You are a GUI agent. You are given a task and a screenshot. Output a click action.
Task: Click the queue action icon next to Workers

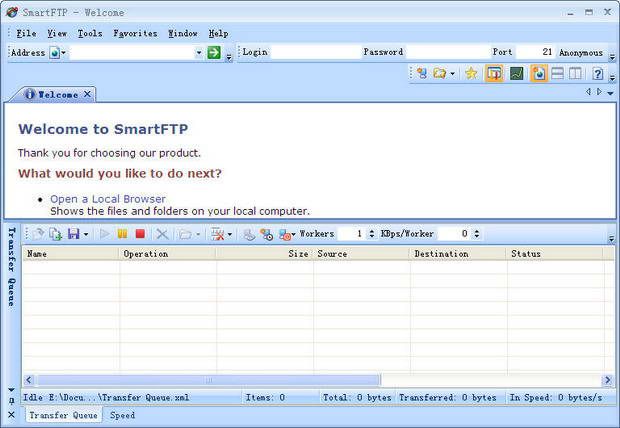click(x=285, y=234)
